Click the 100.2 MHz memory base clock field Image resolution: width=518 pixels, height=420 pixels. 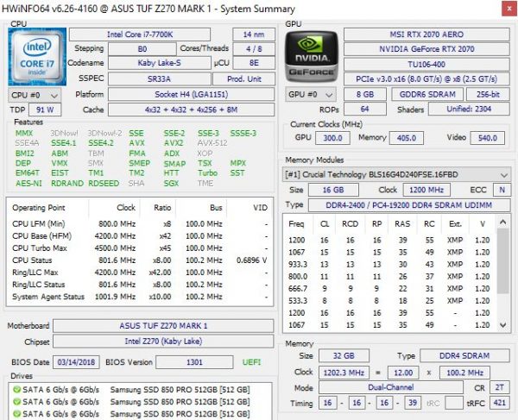click(464, 373)
